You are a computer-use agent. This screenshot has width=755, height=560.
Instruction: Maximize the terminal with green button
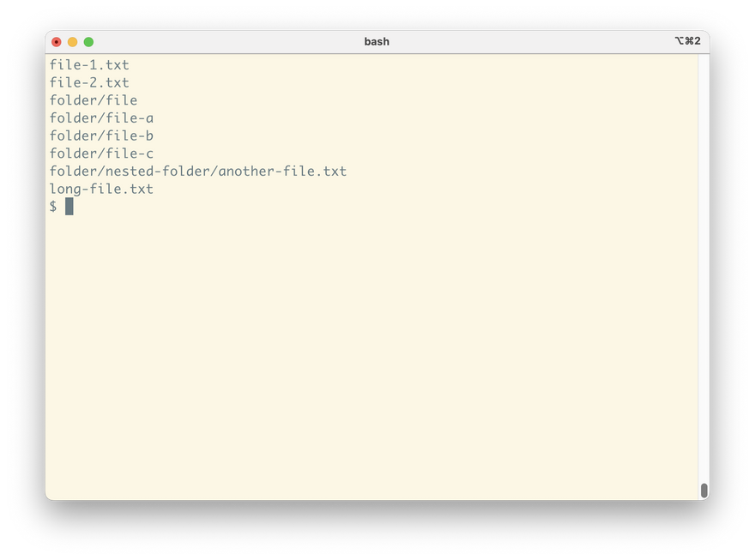tap(88, 42)
